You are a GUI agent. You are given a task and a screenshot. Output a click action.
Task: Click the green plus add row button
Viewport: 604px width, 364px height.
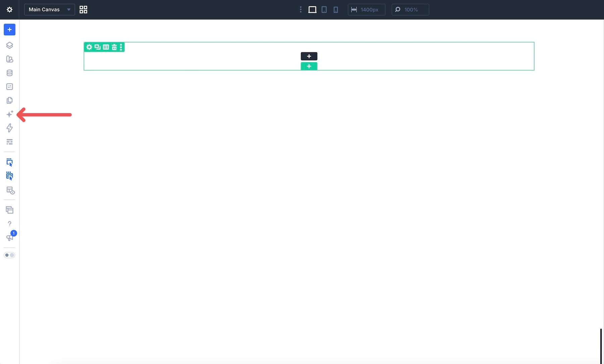[x=309, y=66]
